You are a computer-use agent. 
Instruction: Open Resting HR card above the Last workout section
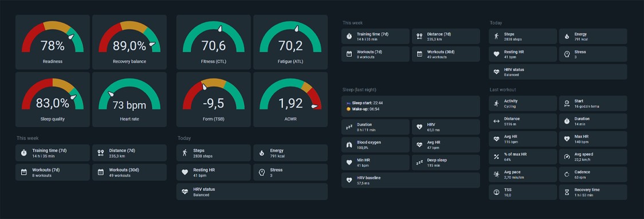click(523, 54)
